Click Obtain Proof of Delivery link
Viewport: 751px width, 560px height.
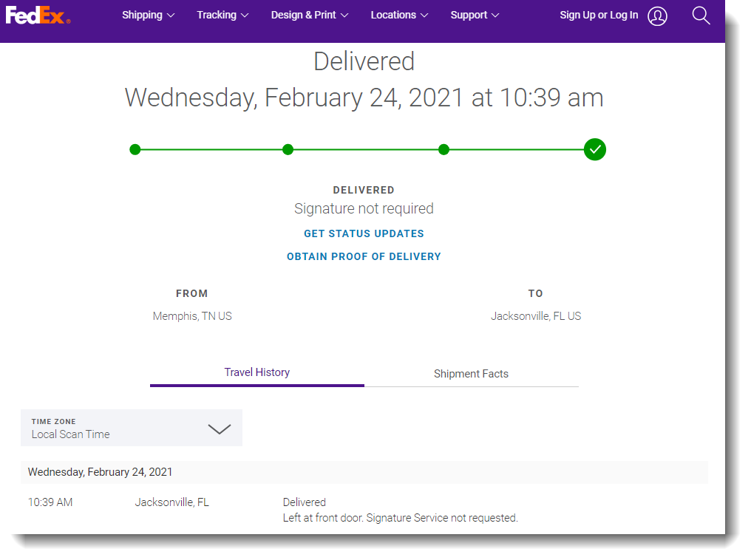coord(364,256)
